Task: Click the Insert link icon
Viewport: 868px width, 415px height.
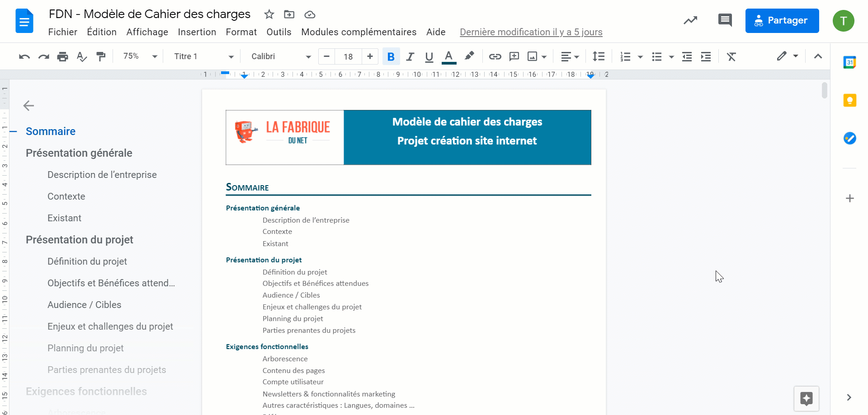Action: tap(495, 56)
